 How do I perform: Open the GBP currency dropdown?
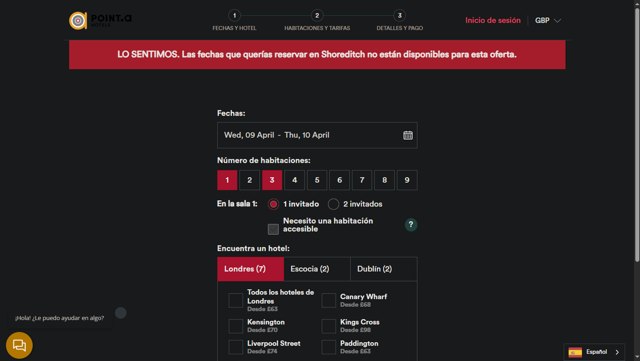[x=548, y=20]
